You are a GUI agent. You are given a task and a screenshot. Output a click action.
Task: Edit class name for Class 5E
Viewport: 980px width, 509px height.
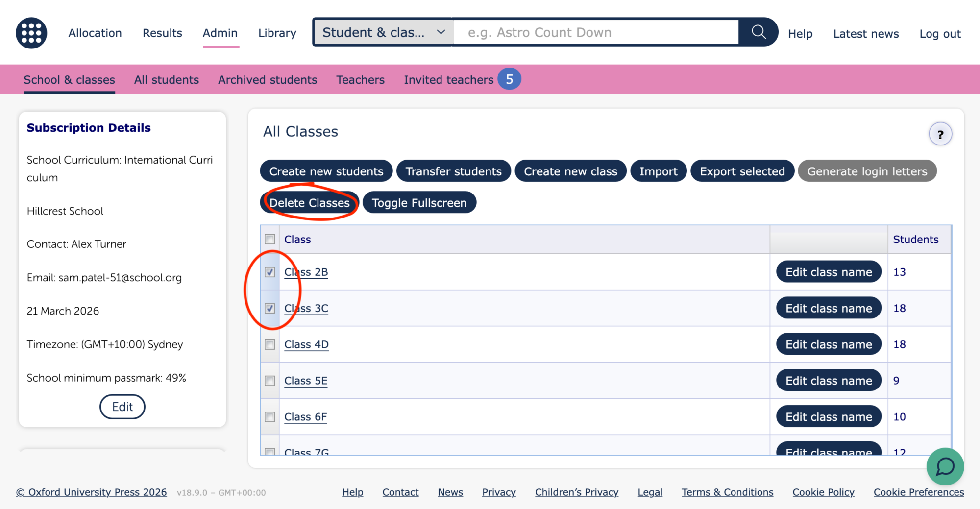[x=829, y=381]
